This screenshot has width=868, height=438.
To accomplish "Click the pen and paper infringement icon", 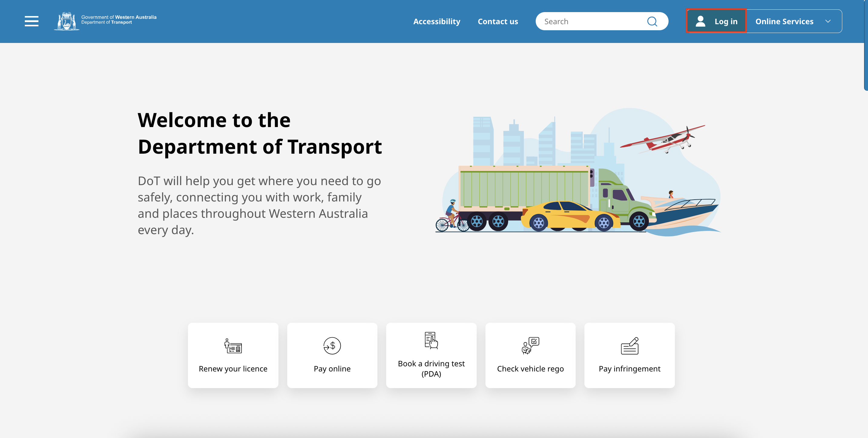I will coord(629,346).
